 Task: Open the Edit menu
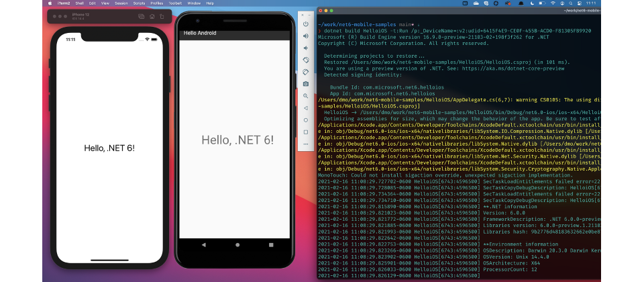pyautogui.click(x=92, y=3)
